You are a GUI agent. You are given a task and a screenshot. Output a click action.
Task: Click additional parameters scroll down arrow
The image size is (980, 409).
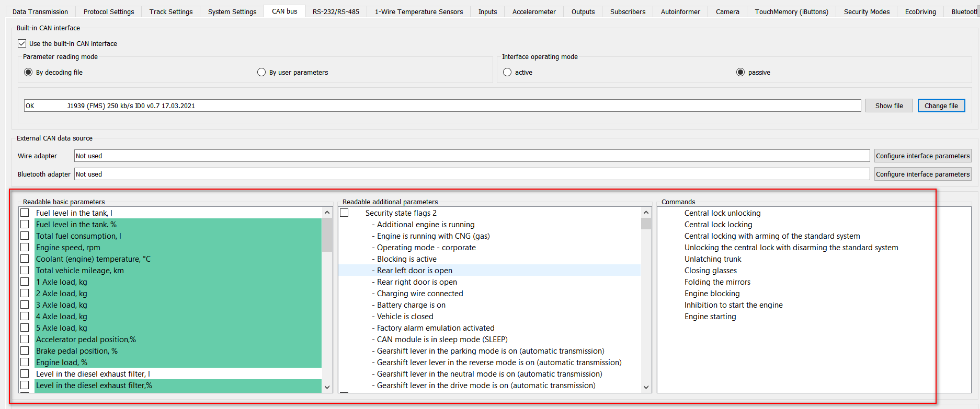(646, 387)
